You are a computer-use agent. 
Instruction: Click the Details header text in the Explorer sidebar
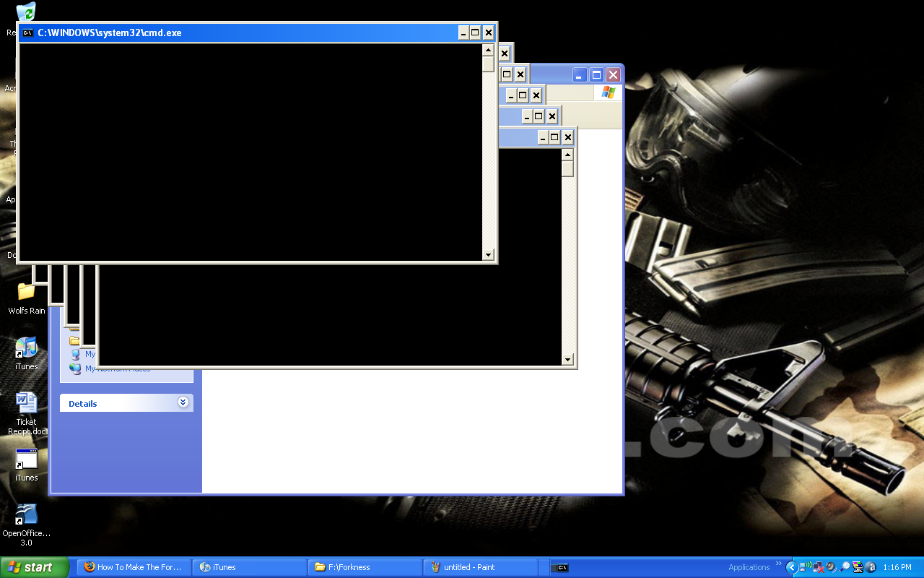pos(82,404)
